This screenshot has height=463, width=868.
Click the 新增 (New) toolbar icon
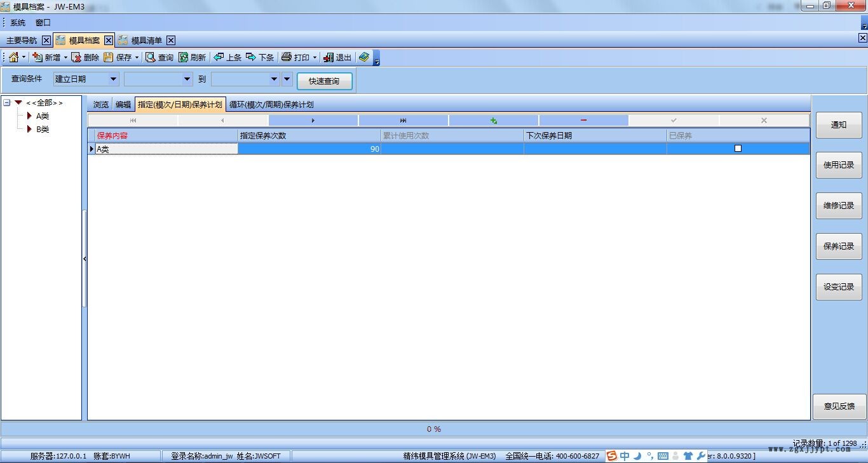(37, 58)
